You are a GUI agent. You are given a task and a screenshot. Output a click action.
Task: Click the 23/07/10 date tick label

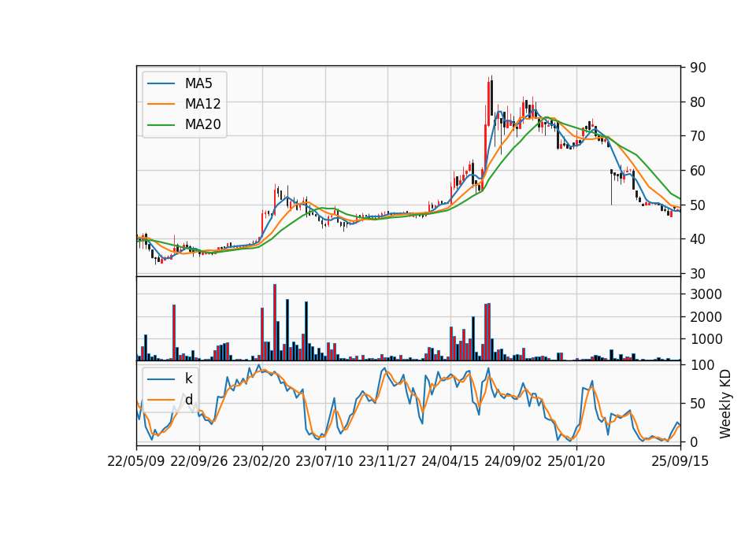(x=324, y=461)
